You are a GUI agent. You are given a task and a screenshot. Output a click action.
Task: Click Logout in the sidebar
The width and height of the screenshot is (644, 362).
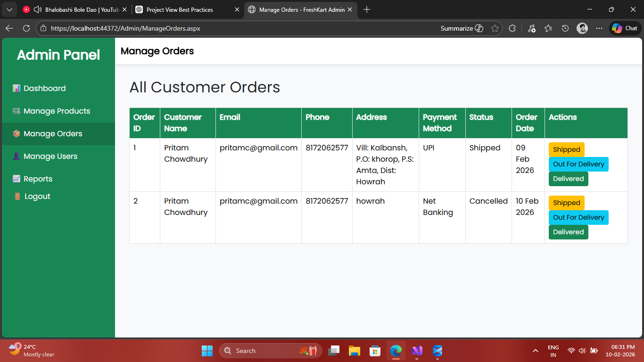37,197
